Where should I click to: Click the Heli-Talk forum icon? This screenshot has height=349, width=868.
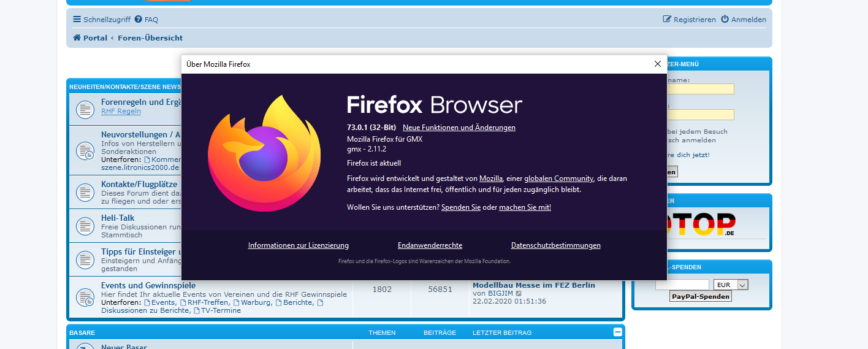[85, 226]
